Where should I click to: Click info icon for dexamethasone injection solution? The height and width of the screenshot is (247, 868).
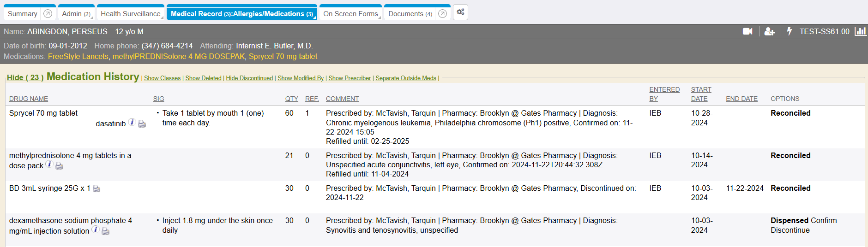[95, 230]
